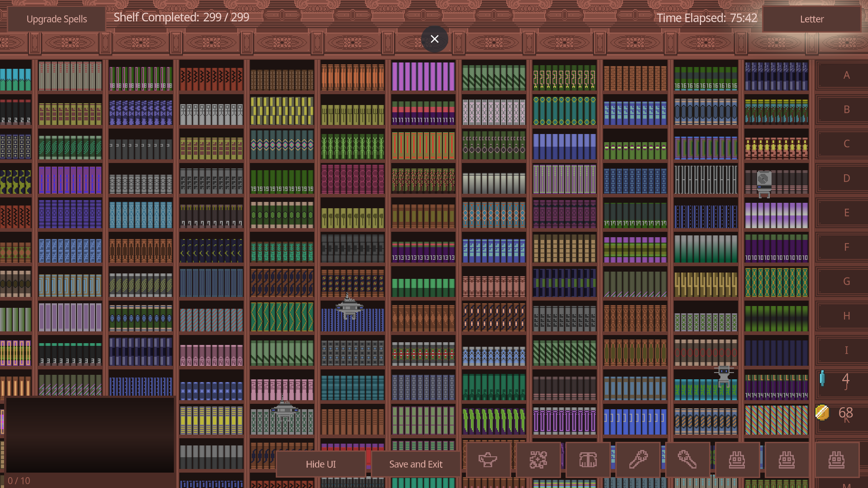Jump to shelf row C label
Image resolution: width=868 pixels, height=488 pixels.
coord(846,144)
